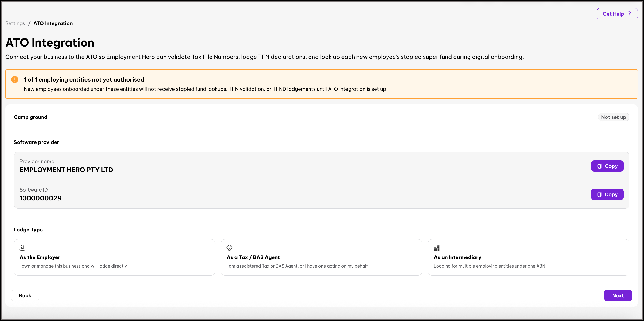Expand the Camp ground entity header

tap(322, 117)
